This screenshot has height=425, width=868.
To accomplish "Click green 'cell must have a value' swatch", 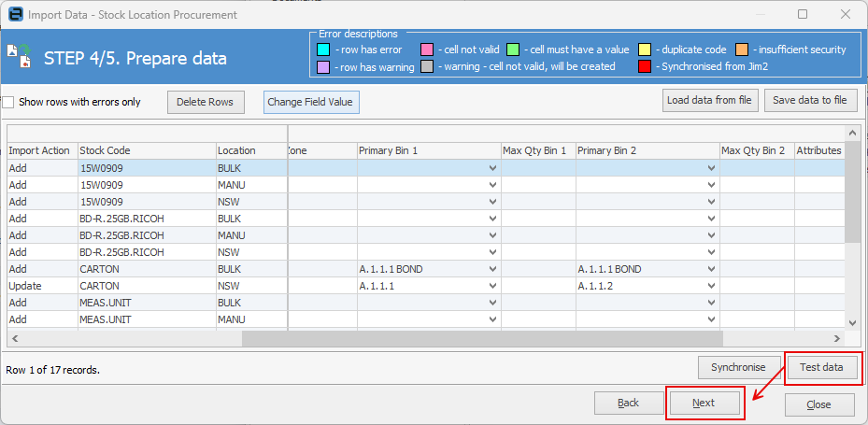I will (x=513, y=50).
